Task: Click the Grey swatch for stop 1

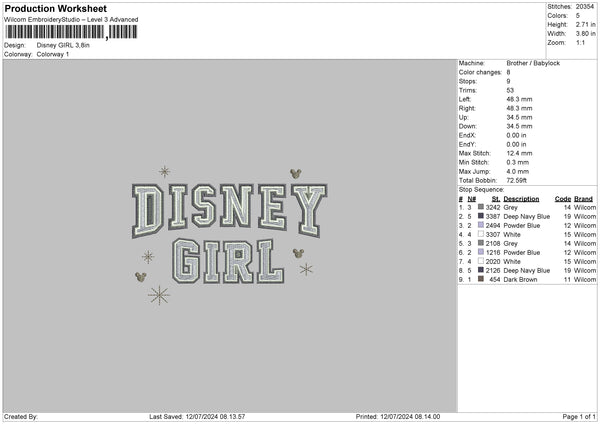Action: [x=482, y=206]
